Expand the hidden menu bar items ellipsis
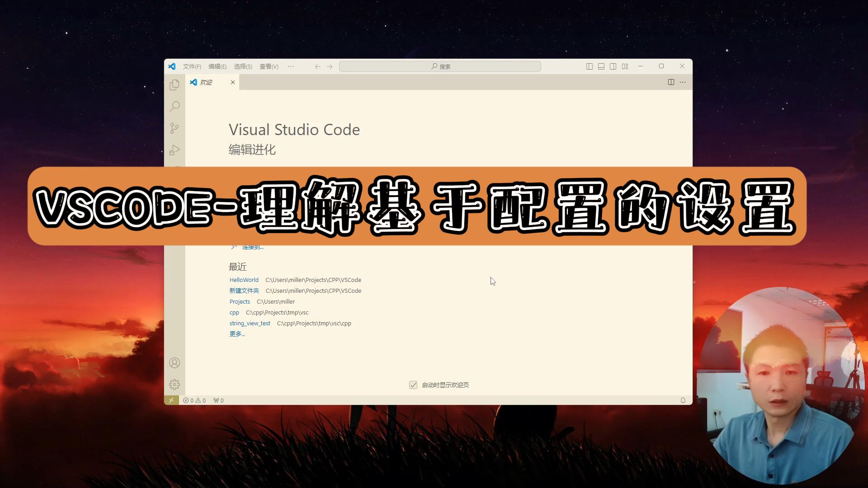The image size is (868, 488). pyautogui.click(x=291, y=66)
